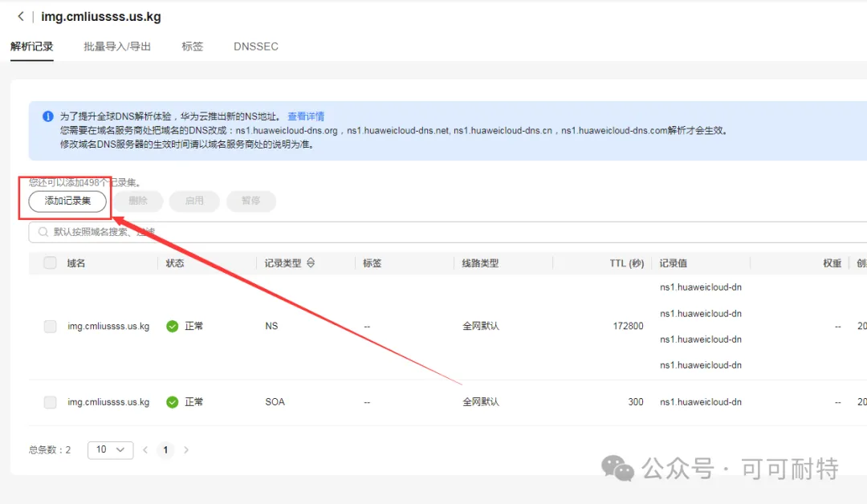Click green status icon of NS record
867x504 pixels.
173,327
